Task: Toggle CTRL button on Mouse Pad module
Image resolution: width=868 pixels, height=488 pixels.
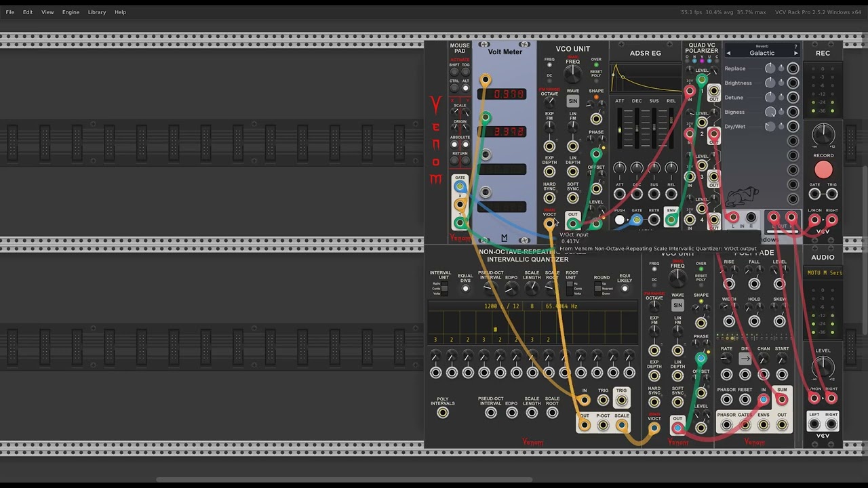Action: point(454,88)
